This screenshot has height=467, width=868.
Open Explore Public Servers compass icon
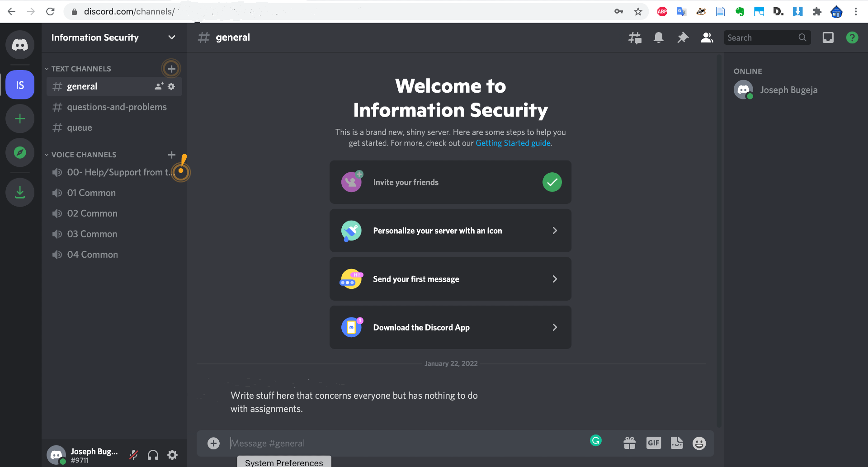(x=20, y=153)
